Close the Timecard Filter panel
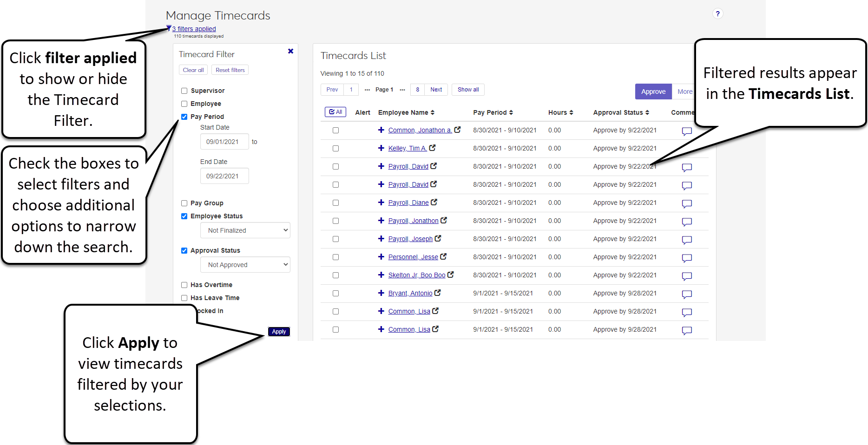The height and width of the screenshot is (445, 868). point(290,51)
